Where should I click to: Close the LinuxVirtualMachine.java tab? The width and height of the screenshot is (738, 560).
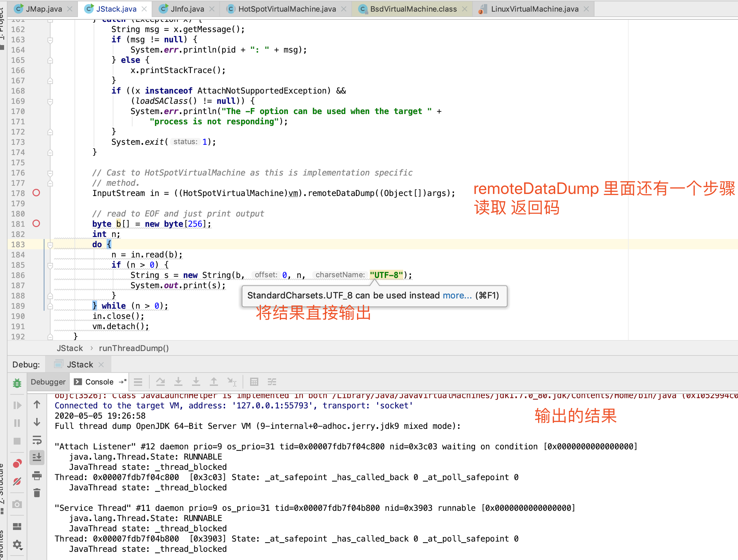(x=586, y=9)
